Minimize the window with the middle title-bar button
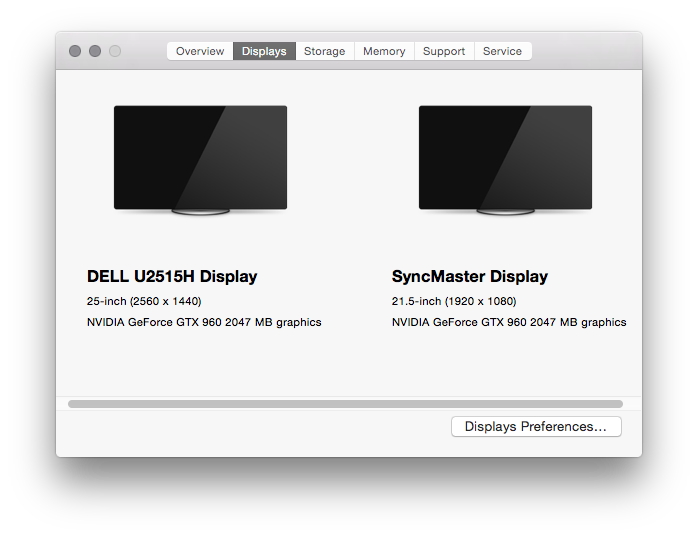Screen dimensions: 698x537 coord(95,51)
